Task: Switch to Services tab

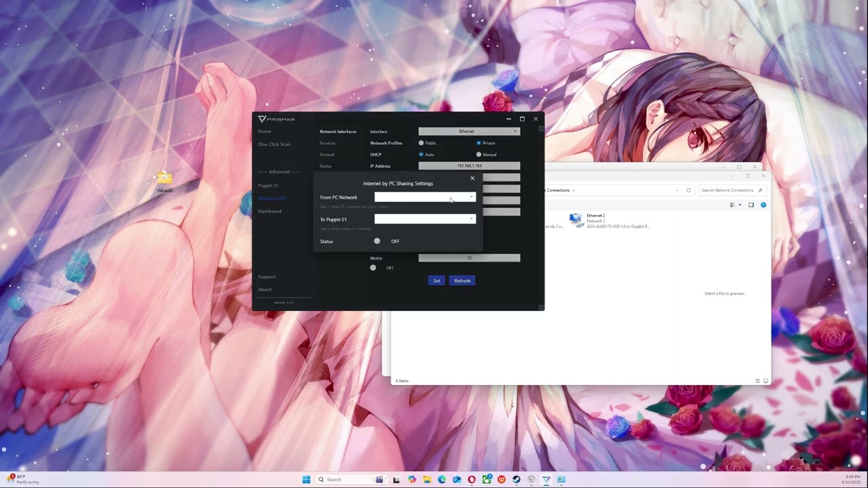Action: tap(328, 143)
